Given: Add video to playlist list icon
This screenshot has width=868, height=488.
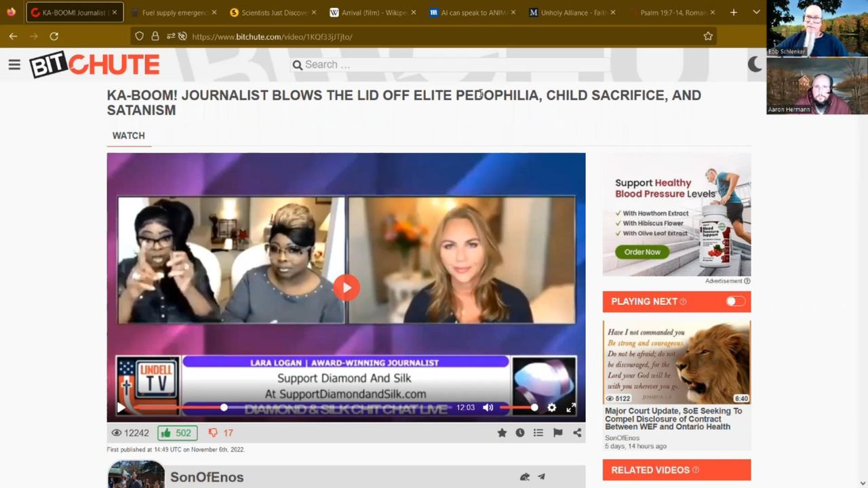Looking at the screenshot, I should coord(538,433).
